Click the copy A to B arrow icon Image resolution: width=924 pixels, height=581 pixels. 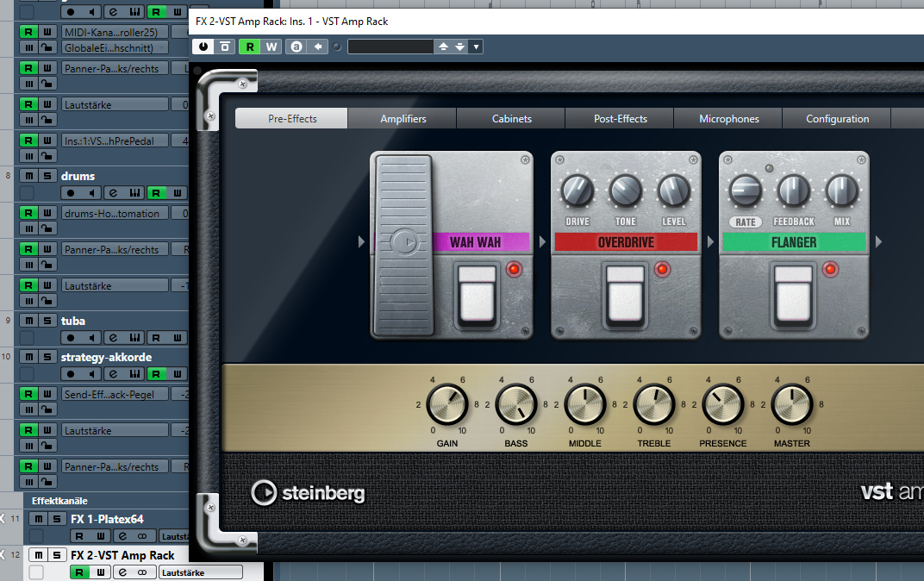tap(317, 47)
